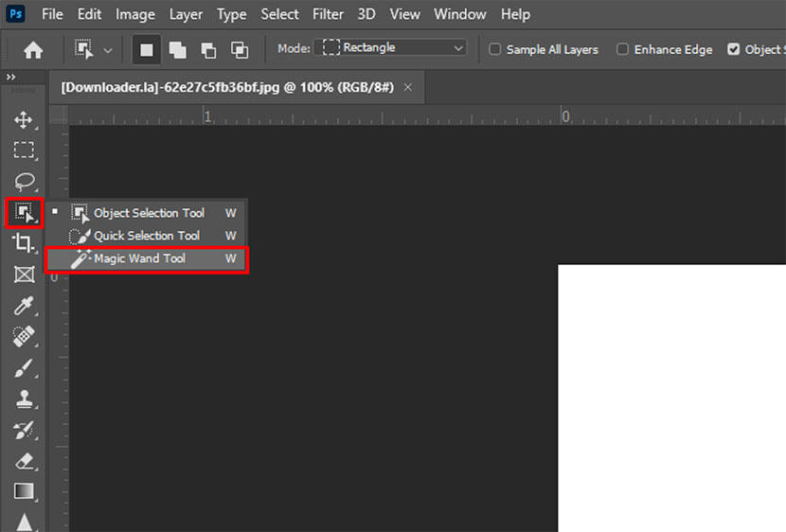Select the History Brush tool
The image size is (786, 532).
pyautogui.click(x=24, y=431)
